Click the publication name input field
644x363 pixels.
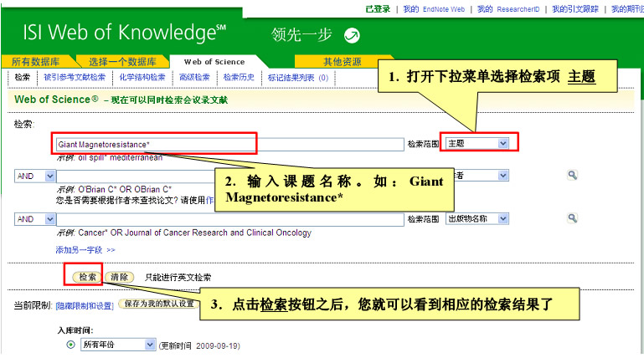pos(230,219)
